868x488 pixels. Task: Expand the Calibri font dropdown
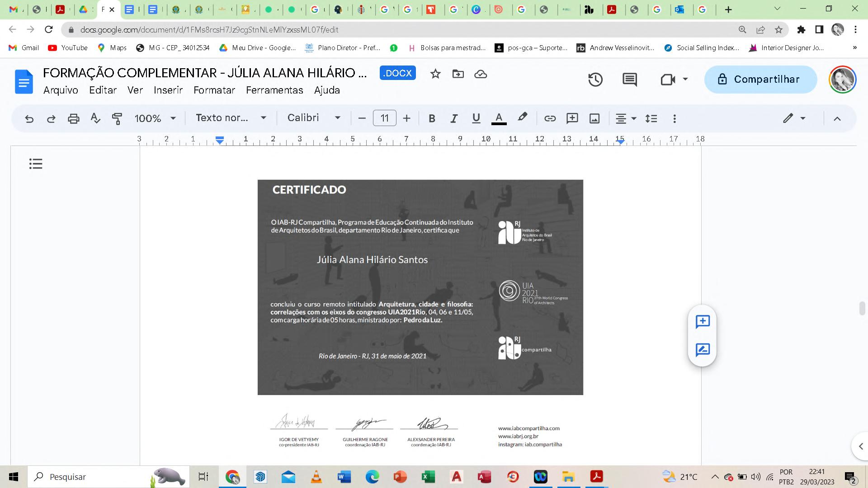coord(314,118)
